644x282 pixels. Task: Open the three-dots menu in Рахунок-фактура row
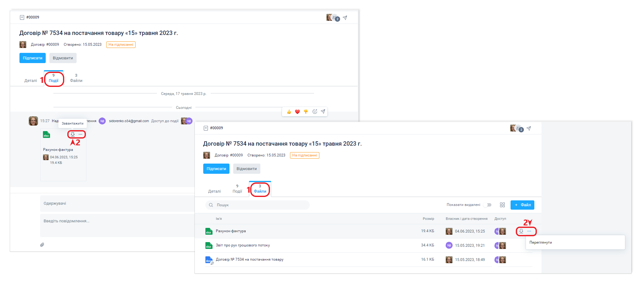[x=529, y=231]
